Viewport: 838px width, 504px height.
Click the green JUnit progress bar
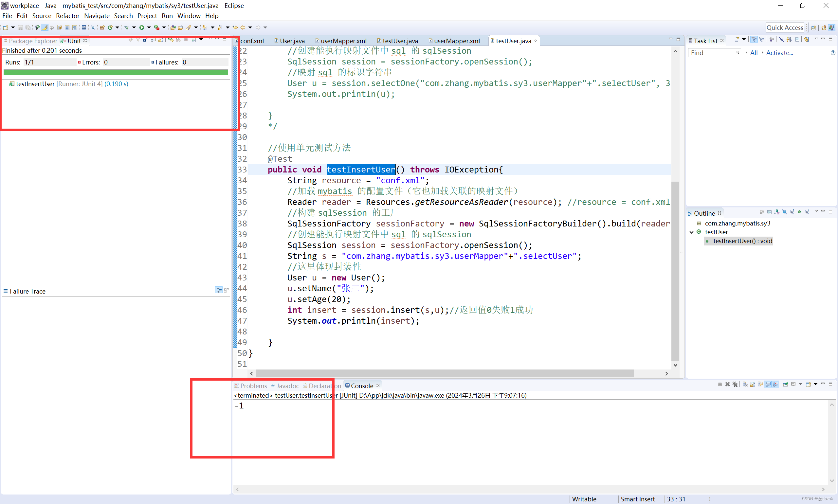click(116, 72)
